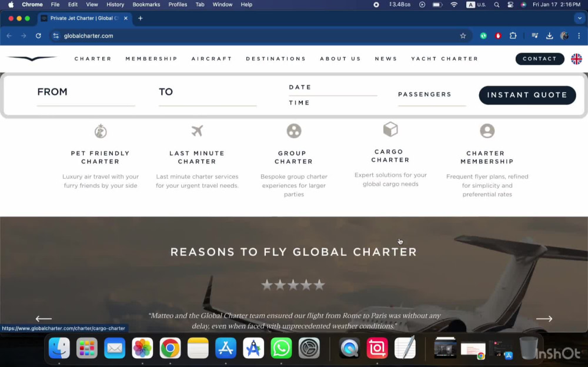Screen dimensions: 588x367
Task: Reload the page in Chrome
Action: (x=38, y=36)
